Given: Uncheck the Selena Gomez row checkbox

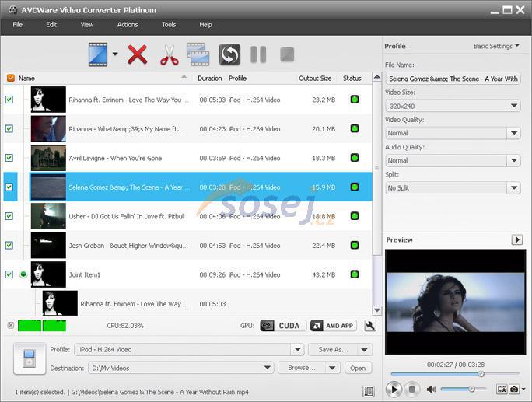Looking at the screenshot, I should point(9,187).
